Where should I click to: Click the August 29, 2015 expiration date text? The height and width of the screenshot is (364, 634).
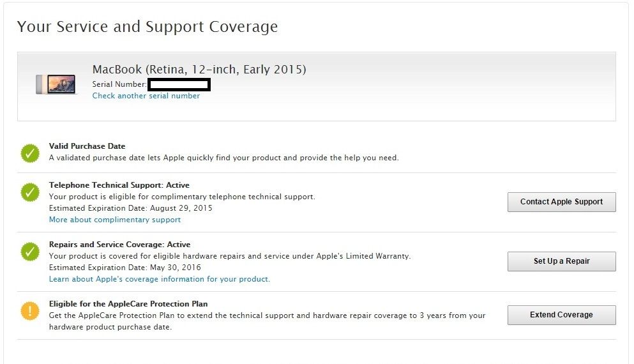tap(180, 208)
